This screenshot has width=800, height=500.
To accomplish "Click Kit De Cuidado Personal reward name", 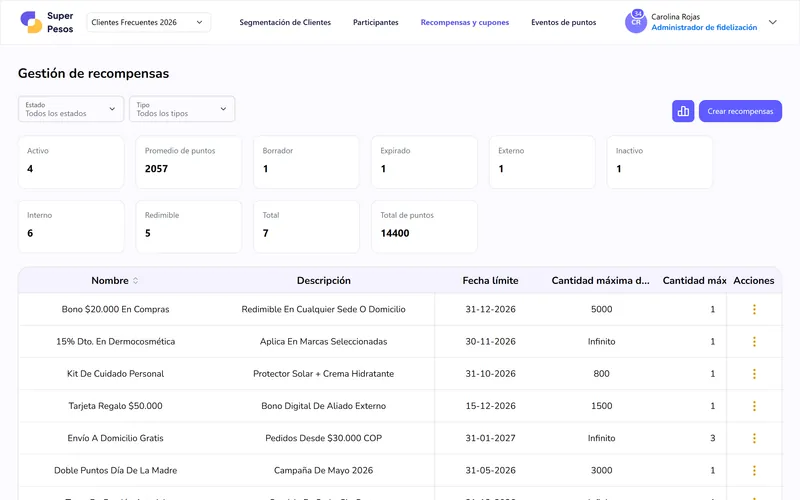I will coord(115,373).
